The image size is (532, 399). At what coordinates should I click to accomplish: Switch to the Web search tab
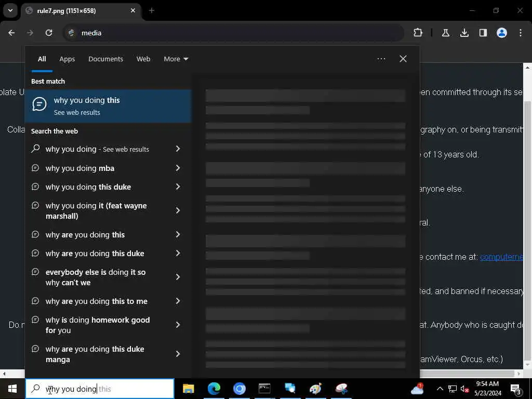click(x=143, y=59)
